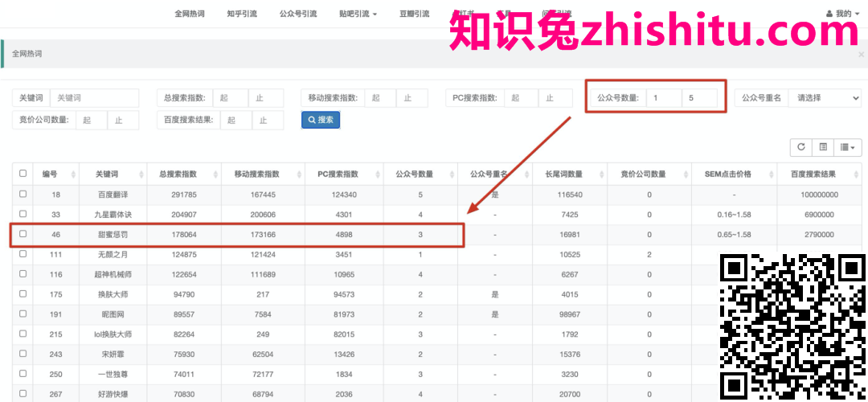
Task: Sort by the 长尾词数量 column header
Action: 570,174
